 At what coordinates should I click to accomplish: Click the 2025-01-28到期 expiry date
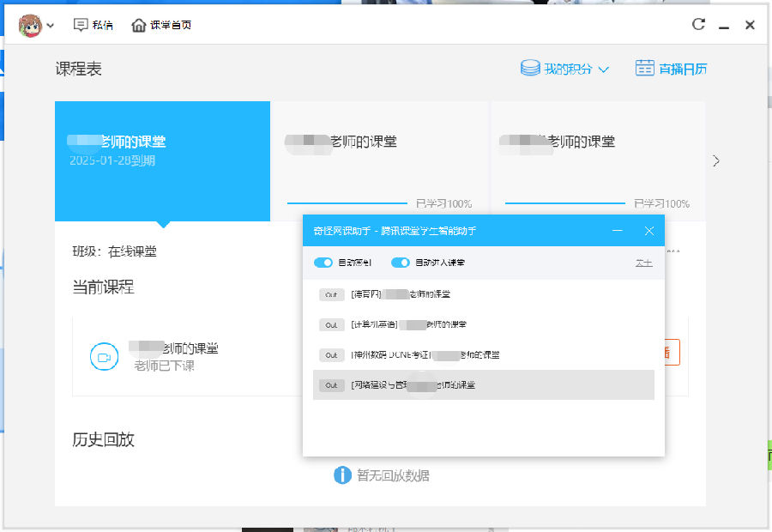point(112,160)
